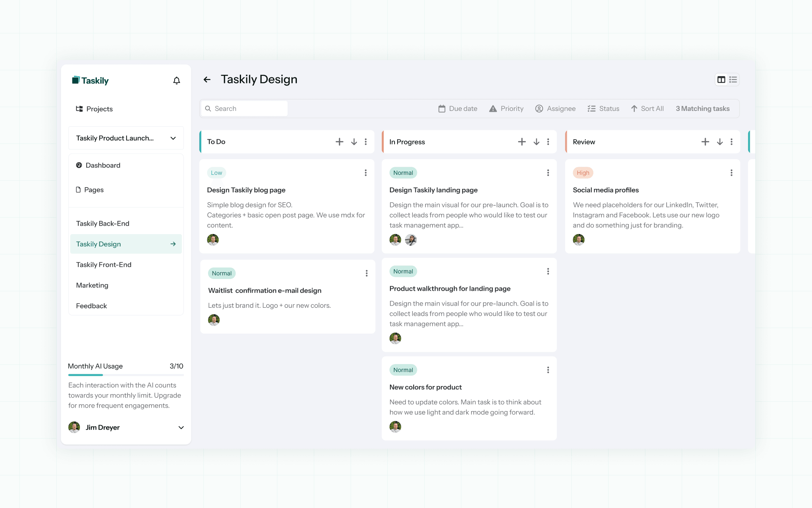Filter tasks by Priority
Image resolution: width=812 pixels, height=508 pixels.
coord(506,108)
